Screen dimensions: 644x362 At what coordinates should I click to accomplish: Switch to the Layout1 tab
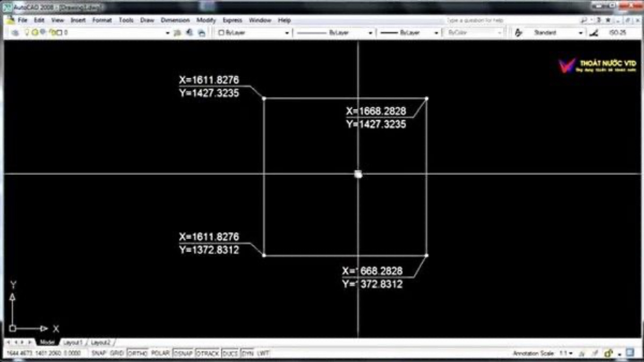(72, 342)
